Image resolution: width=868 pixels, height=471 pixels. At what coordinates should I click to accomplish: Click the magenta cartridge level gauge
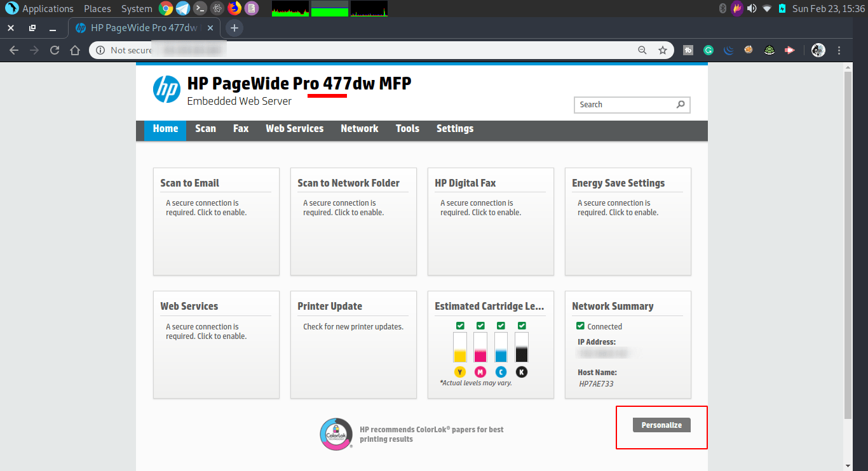(480, 347)
